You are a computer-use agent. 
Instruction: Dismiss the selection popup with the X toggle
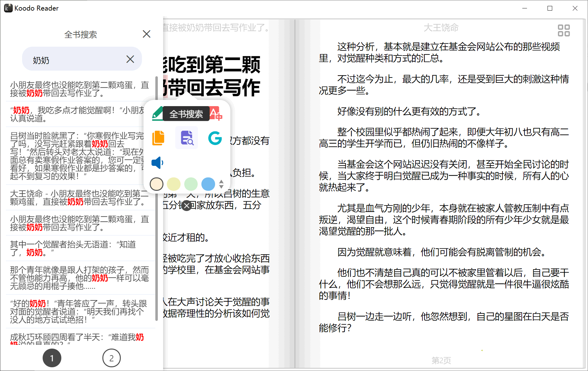click(x=186, y=205)
